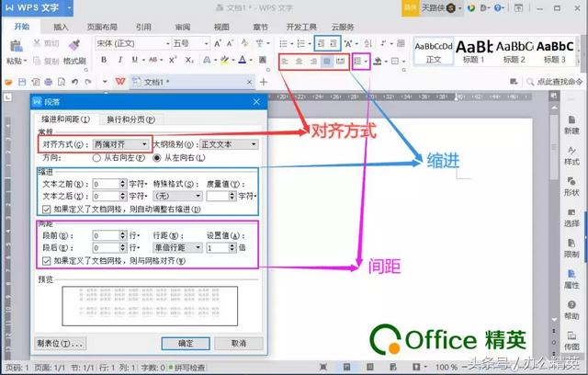The width and height of the screenshot is (588, 375).
Task: Expand the WPS 文字 application menu arrow
Action: 69,7
